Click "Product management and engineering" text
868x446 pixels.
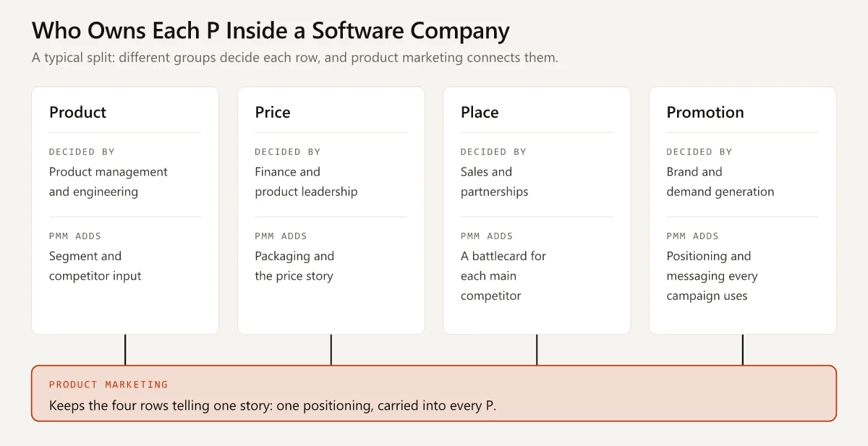coord(109,181)
